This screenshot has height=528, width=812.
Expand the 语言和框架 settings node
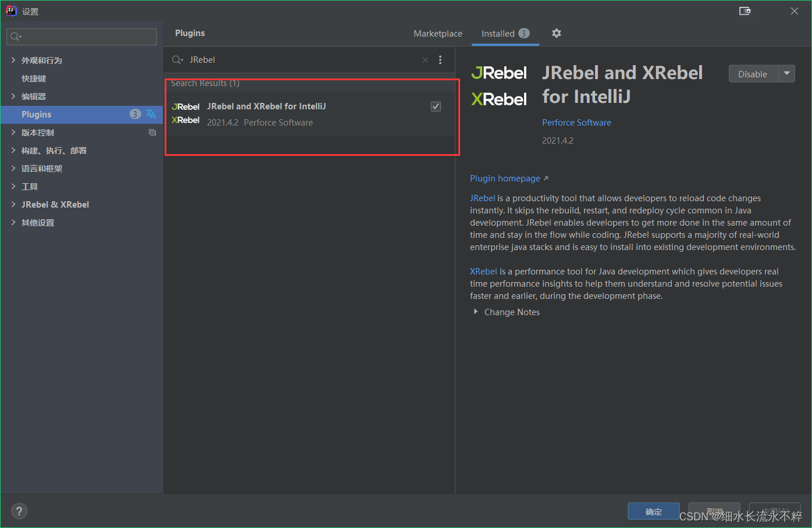[13, 168]
